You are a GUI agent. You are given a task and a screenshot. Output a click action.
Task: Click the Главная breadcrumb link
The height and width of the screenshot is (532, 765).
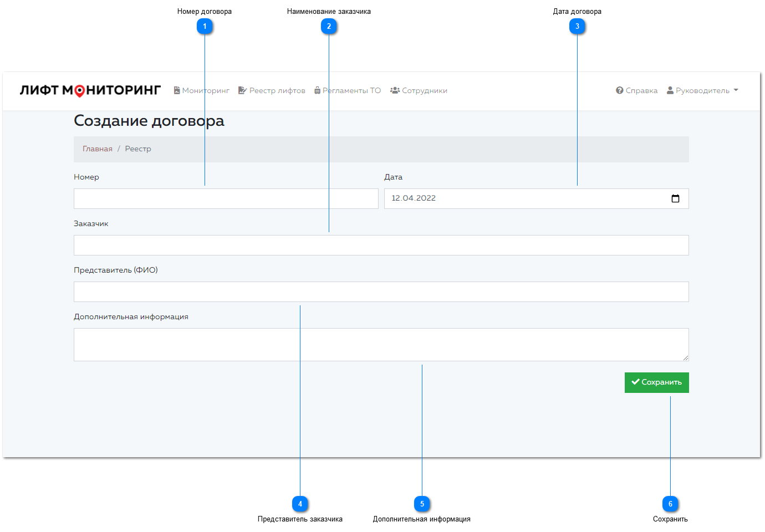(98, 149)
